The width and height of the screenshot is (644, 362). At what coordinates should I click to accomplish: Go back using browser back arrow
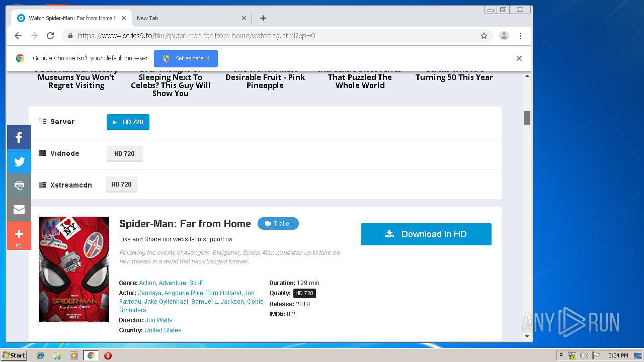click(18, 36)
